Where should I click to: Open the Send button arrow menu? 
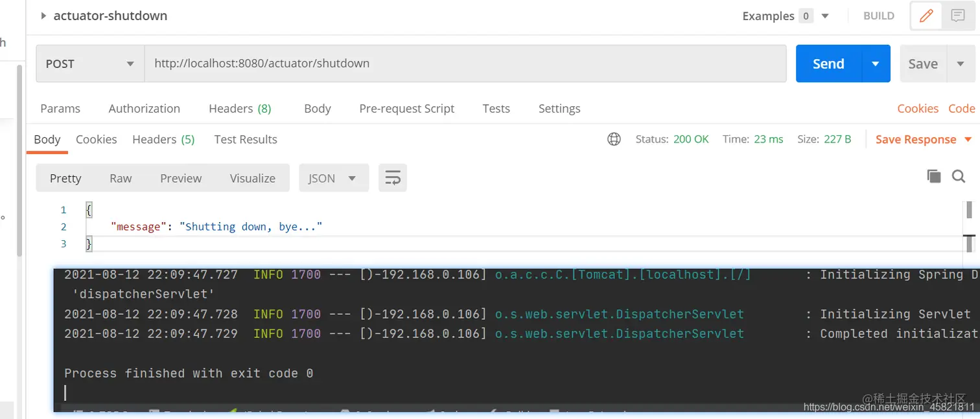click(x=876, y=63)
